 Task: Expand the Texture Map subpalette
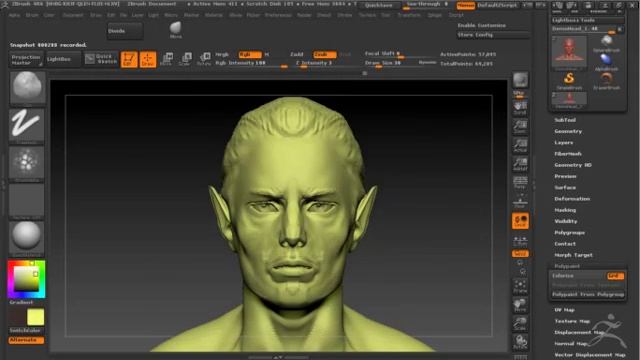pos(572,321)
